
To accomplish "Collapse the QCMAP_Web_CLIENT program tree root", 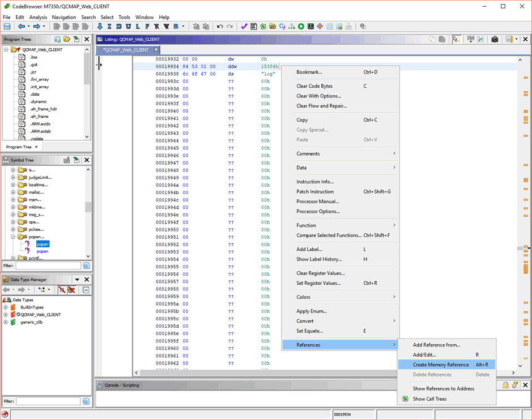I will coord(6,50).
